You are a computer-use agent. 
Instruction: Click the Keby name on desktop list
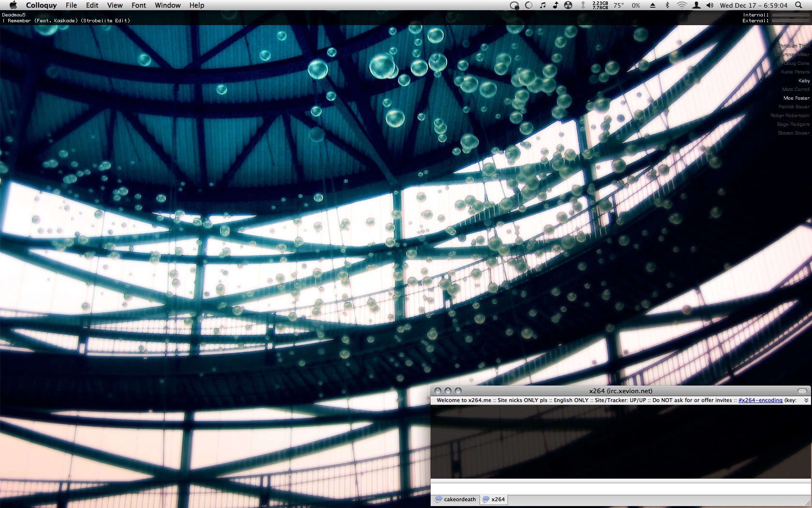pyautogui.click(x=804, y=81)
